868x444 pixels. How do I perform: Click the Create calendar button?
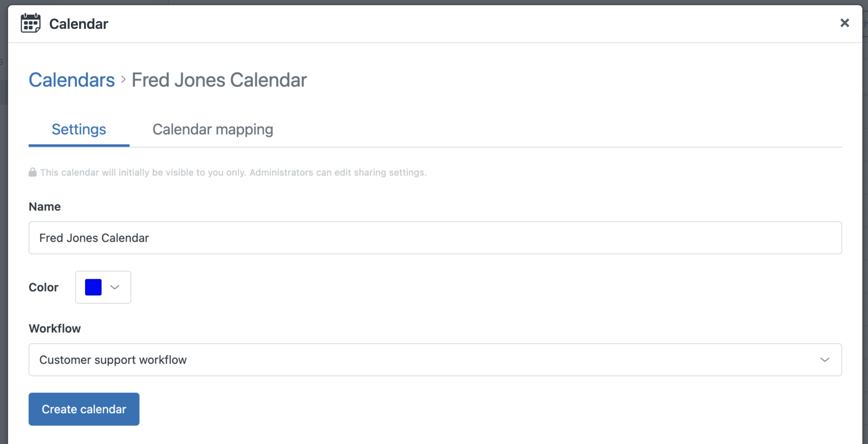point(84,409)
